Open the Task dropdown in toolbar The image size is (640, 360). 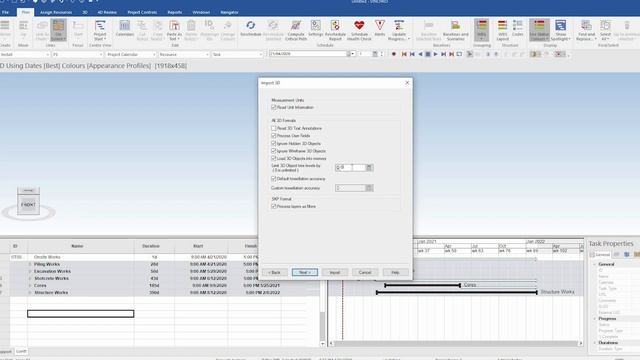260,54
